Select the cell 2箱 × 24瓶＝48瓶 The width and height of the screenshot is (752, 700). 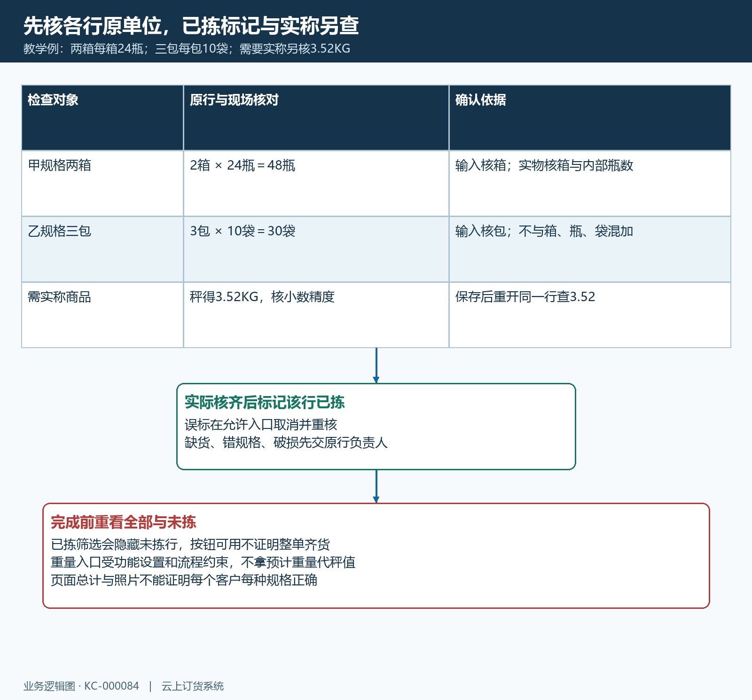coord(316,183)
